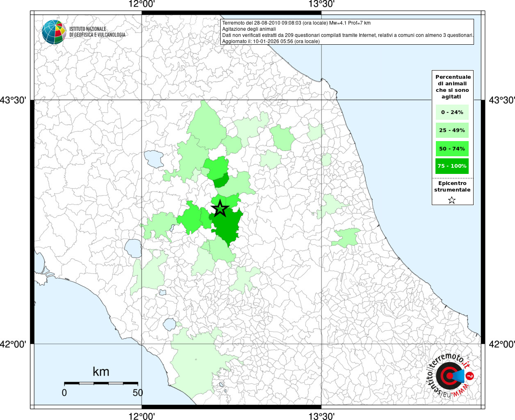Click the 'Aggiornato il' update date line
This screenshot has height=420, width=515.
271,41
